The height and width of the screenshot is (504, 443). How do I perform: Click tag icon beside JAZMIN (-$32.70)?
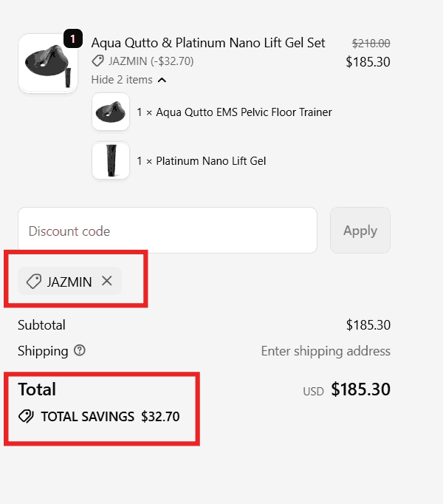pos(97,61)
